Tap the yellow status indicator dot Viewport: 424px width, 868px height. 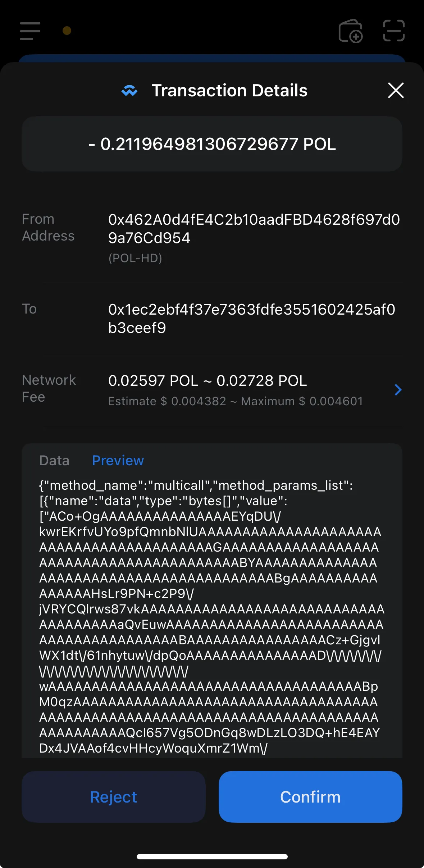pyautogui.click(x=67, y=31)
